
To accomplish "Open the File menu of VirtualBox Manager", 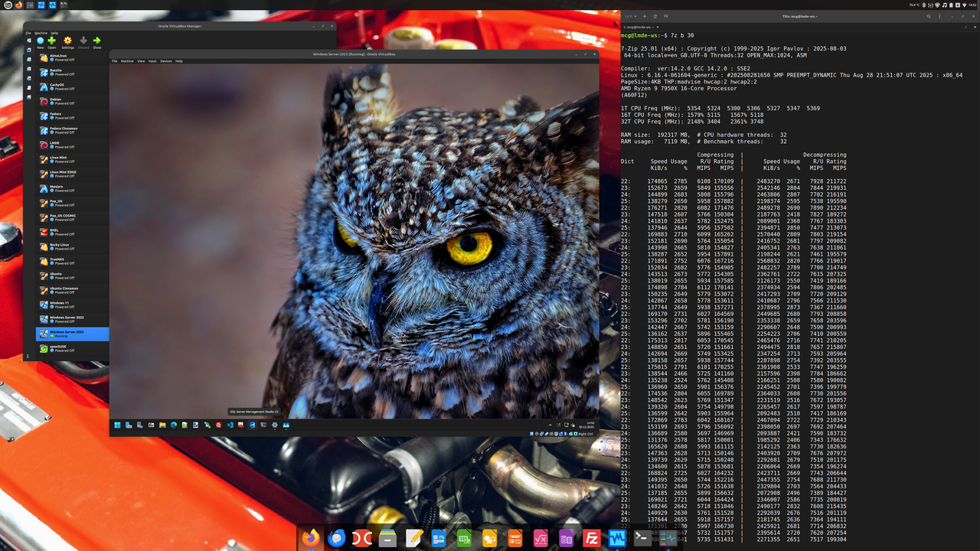I will 28,33.
